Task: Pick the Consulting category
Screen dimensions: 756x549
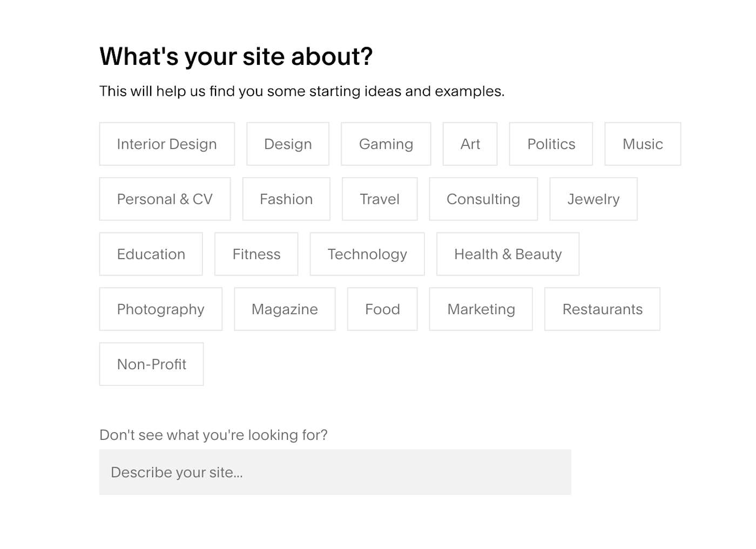Action: click(x=483, y=199)
